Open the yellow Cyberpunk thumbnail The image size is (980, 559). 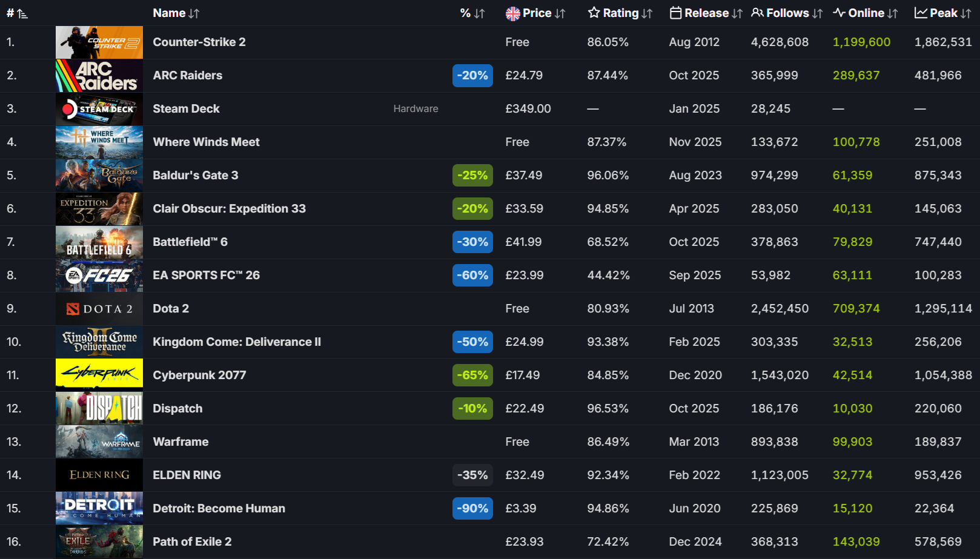99,375
